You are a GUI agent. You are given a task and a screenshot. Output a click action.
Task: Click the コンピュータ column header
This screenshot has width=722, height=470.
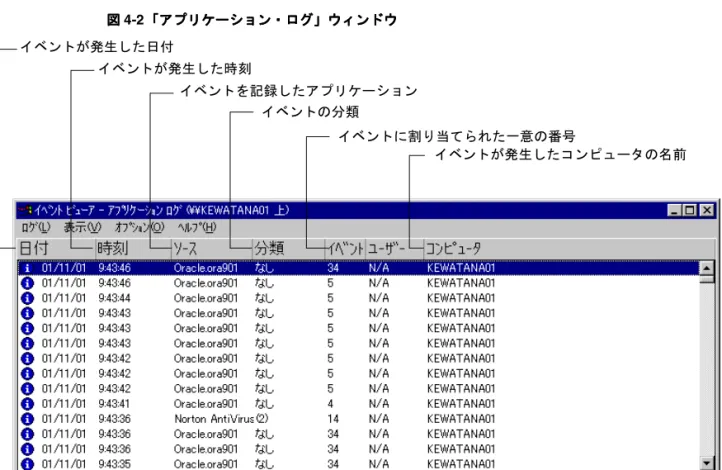pyautogui.click(x=570, y=249)
